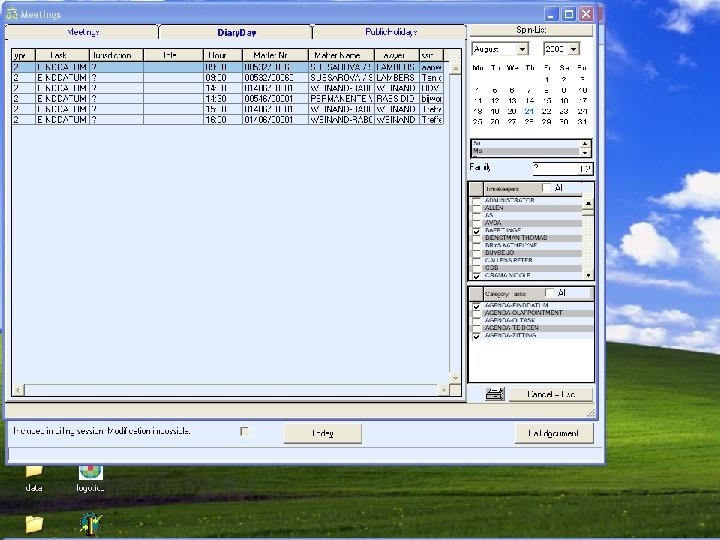Select day 14 in the calendar
Screen dimensions: 720x540
coord(529,101)
